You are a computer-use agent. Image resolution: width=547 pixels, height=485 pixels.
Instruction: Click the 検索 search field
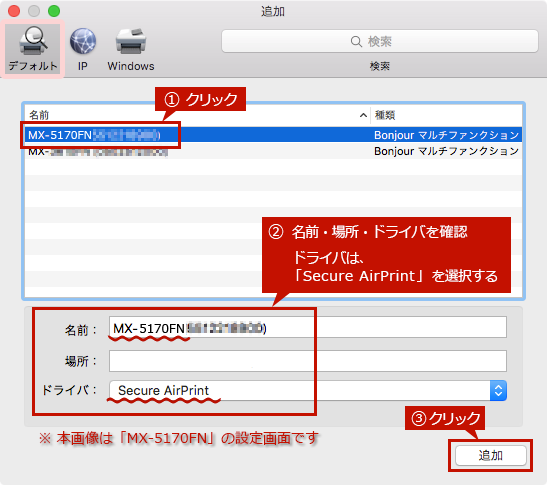pyautogui.click(x=380, y=41)
